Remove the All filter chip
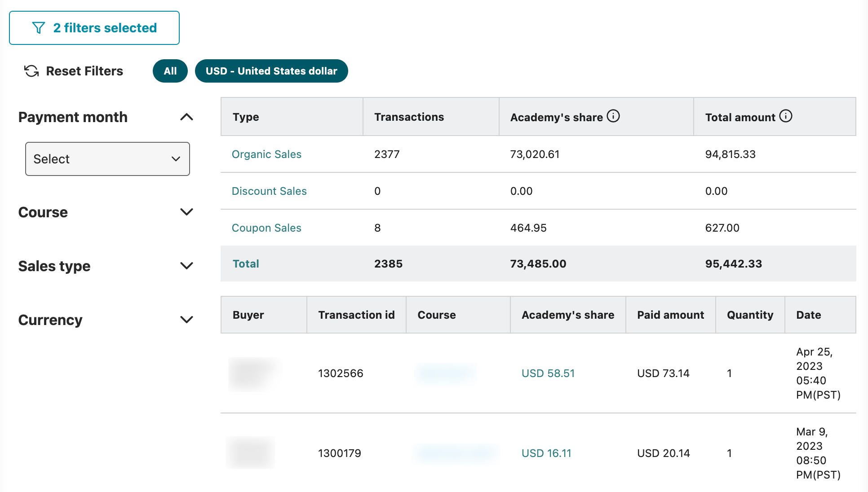The image size is (868, 492). pos(170,71)
